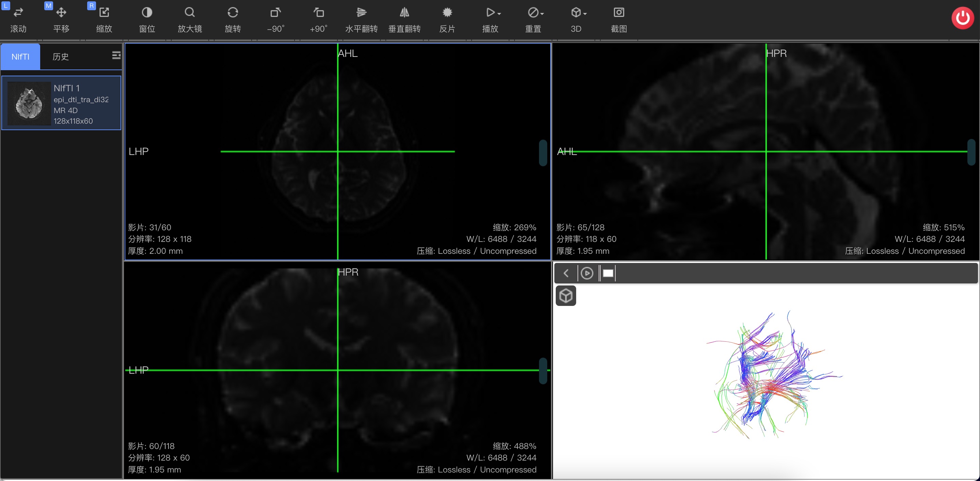Click the sagittal view slice scrollbar
Screen dimensions: 980x481
coord(971,152)
